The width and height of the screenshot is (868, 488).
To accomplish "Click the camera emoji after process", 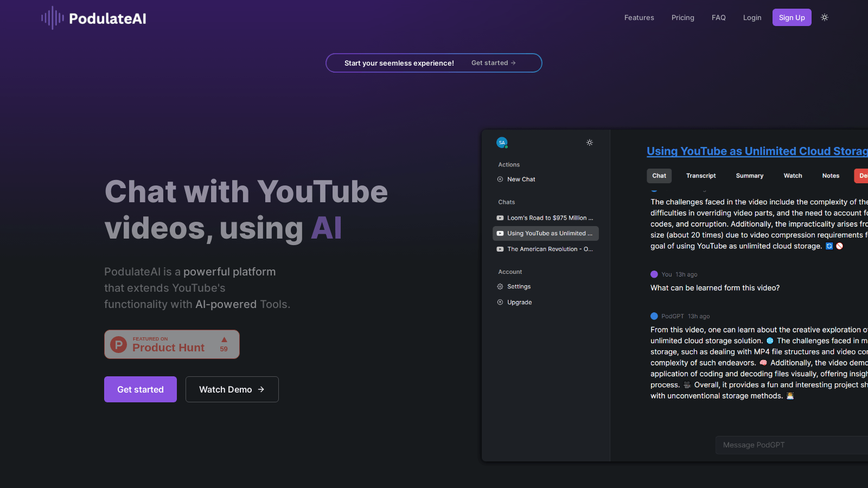I will 687,385.
